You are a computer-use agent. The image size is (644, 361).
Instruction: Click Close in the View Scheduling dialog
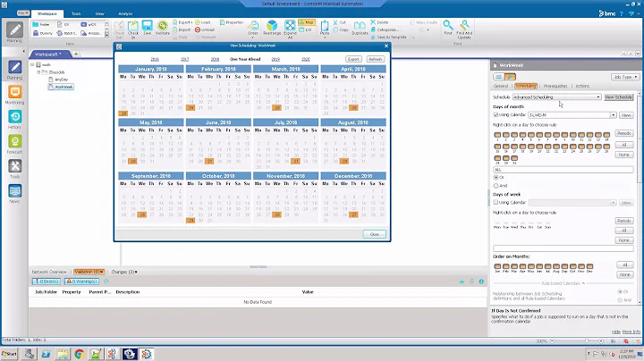tap(375, 234)
